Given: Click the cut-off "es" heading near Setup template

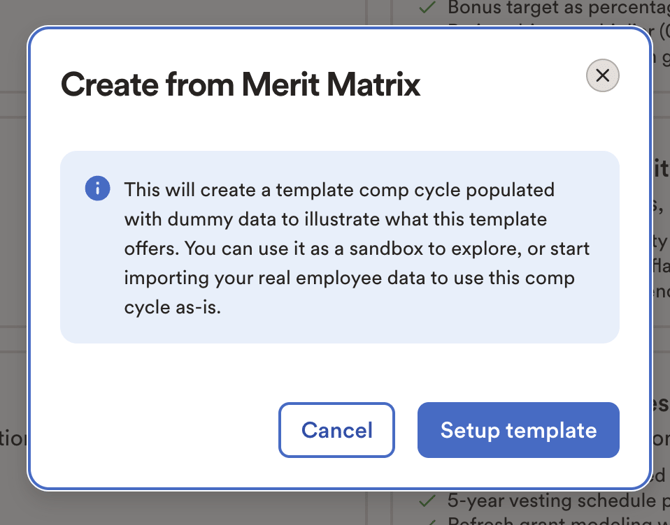Looking at the screenshot, I should pyautogui.click(x=661, y=404).
